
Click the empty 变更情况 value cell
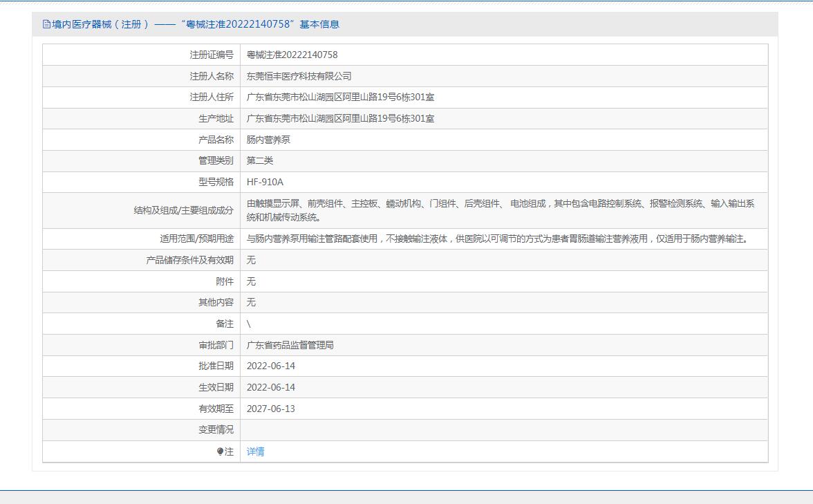coord(503,430)
